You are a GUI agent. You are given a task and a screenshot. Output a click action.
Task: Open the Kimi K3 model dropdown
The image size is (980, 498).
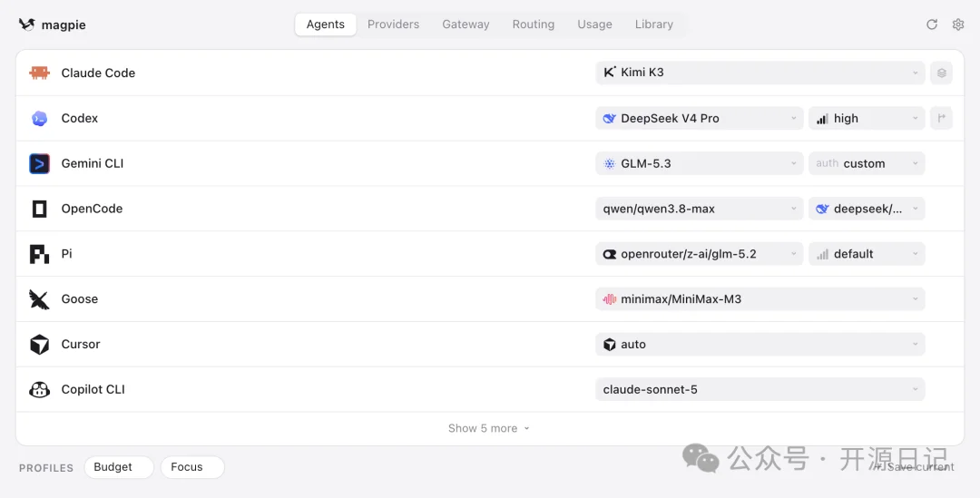point(760,73)
